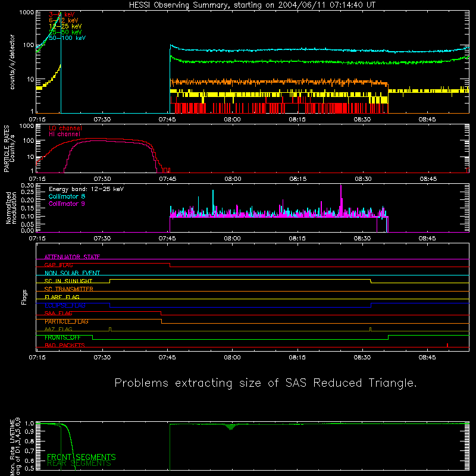The width and height of the screenshot is (476, 476).
Task: Click the FRONT SEGMENTS legend label
Action: tap(82, 457)
